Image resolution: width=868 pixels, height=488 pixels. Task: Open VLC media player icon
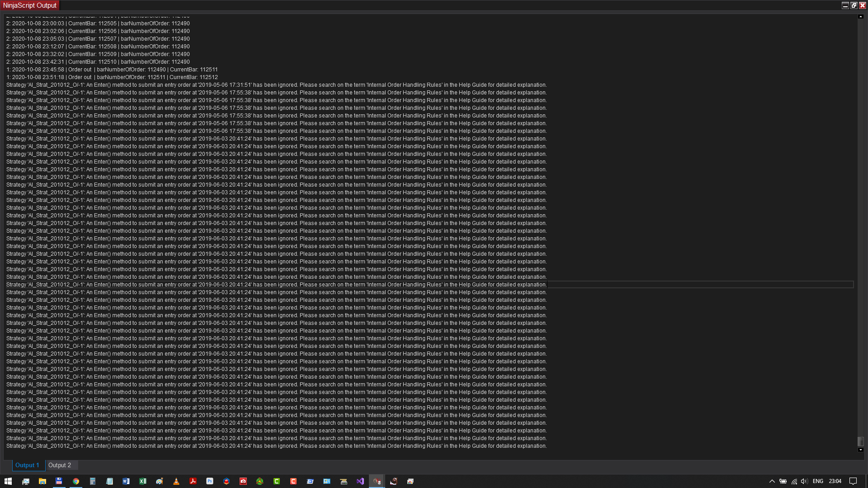click(x=176, y=481)
